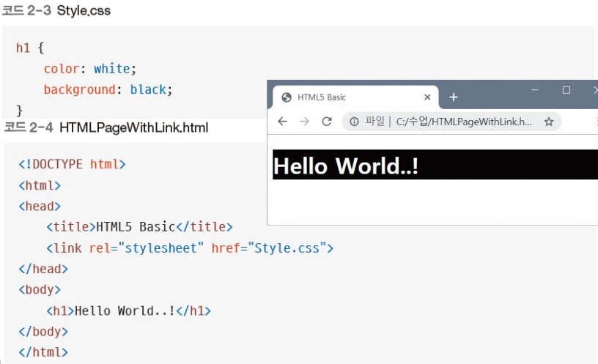Click the <h1>Hello World..!</h1> code line
The width and height of the screenshot is (598, 364).
click(x=128, y=311)
